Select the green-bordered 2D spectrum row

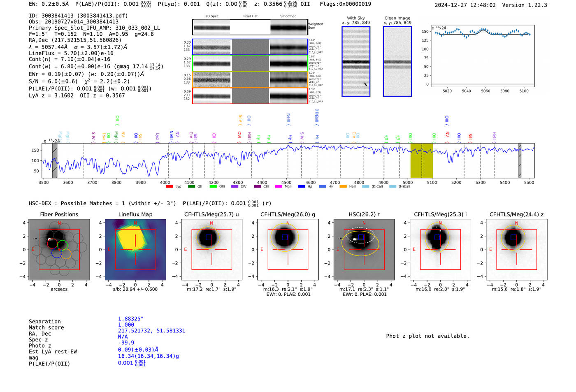(x=250, y=63)
